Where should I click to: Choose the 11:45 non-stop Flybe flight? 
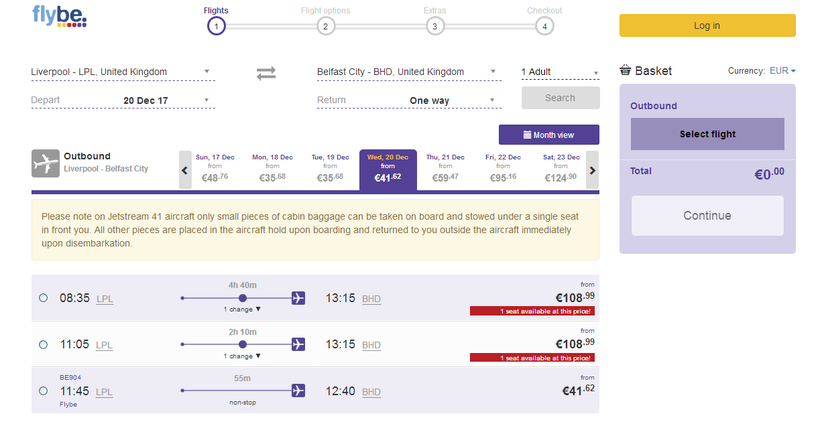coord(43,391)
